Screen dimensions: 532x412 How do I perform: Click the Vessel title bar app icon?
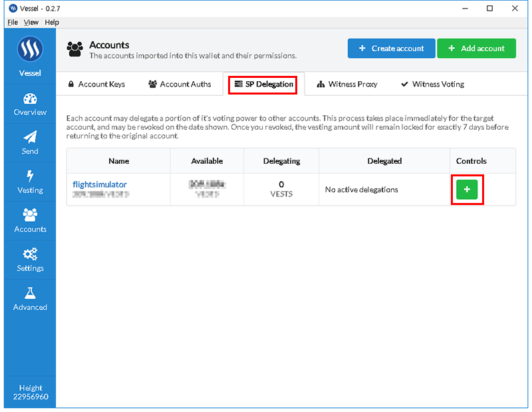[13, 8]
